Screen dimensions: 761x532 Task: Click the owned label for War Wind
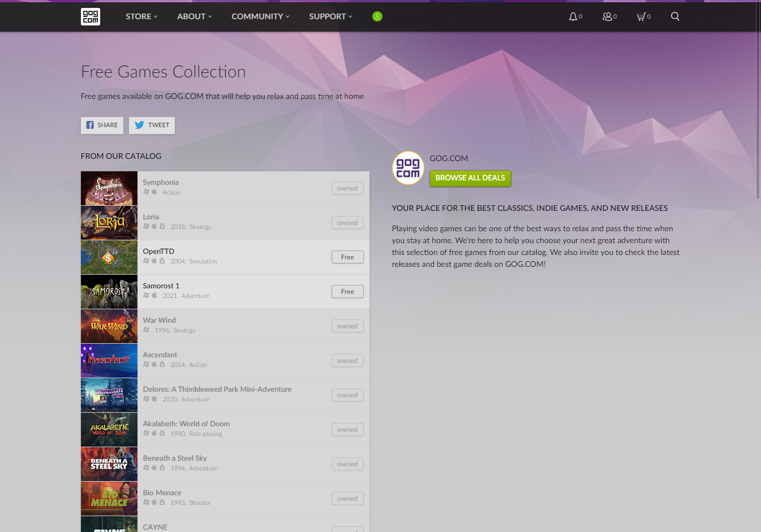347,326
